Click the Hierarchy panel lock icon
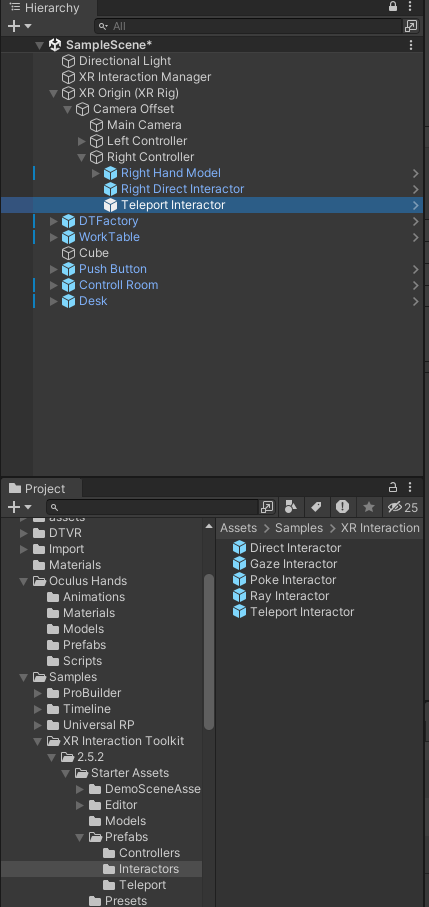The height and width of the screenshot is (907, 429). [393, 6]
